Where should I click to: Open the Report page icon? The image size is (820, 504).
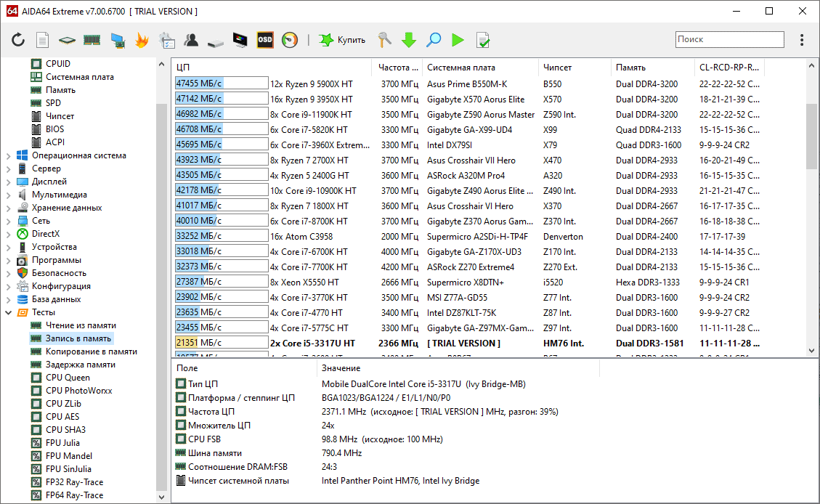pyautogui.click(x=42, y=40)
